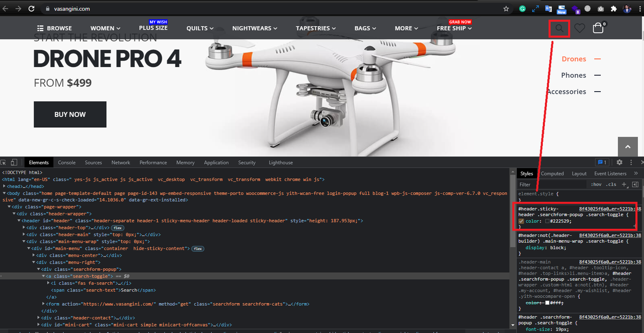Show more Styles pane tabs chevron

pos(636,173)
